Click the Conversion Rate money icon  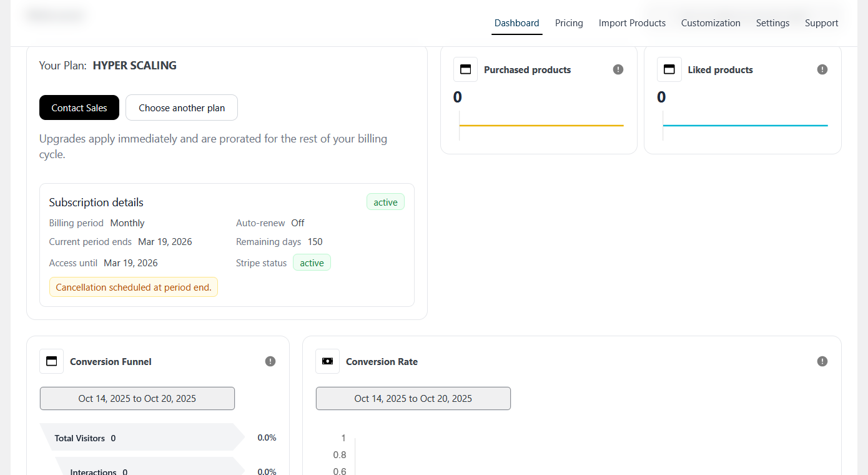pos(327,361)
